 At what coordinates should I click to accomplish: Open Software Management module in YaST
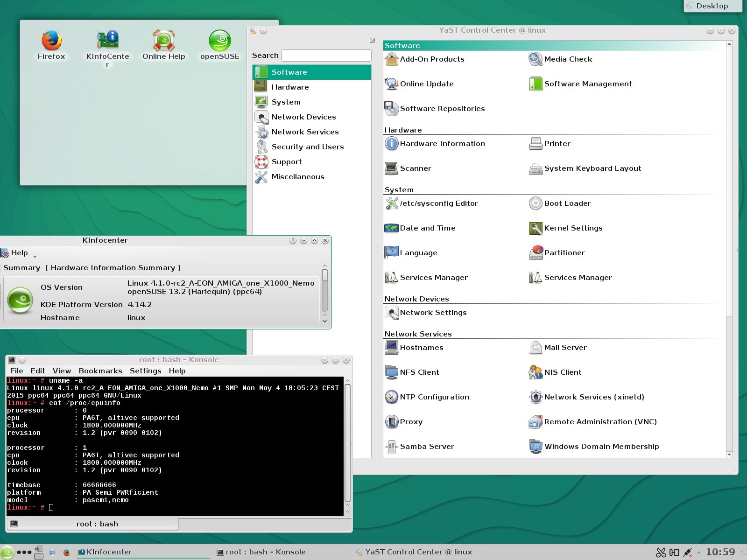(587, 84)
